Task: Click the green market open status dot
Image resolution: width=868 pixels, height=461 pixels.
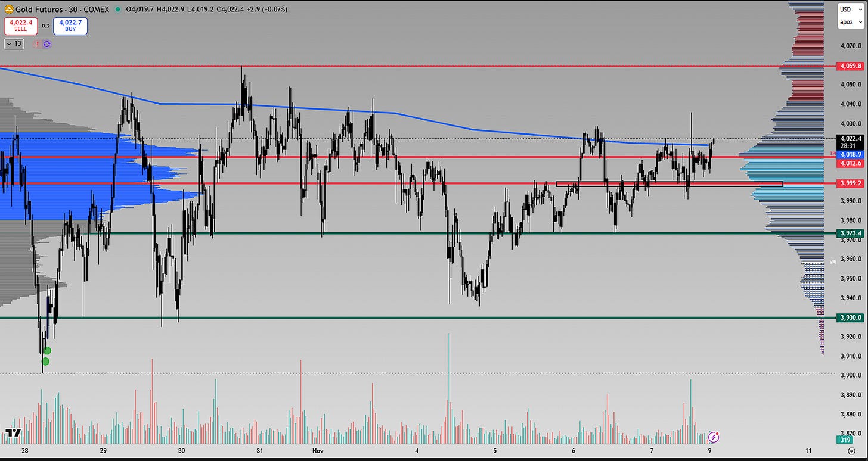Action: (x=117, y=10)
